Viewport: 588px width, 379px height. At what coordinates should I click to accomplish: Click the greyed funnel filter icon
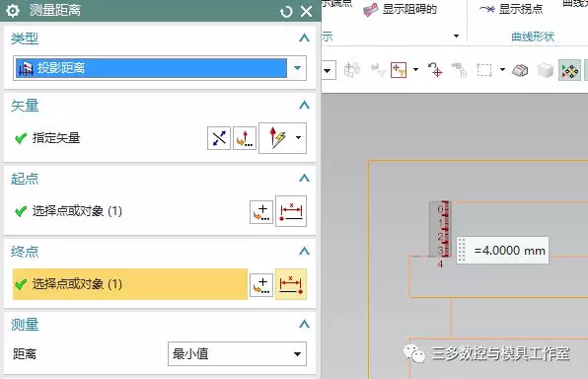tap(378, 70)
